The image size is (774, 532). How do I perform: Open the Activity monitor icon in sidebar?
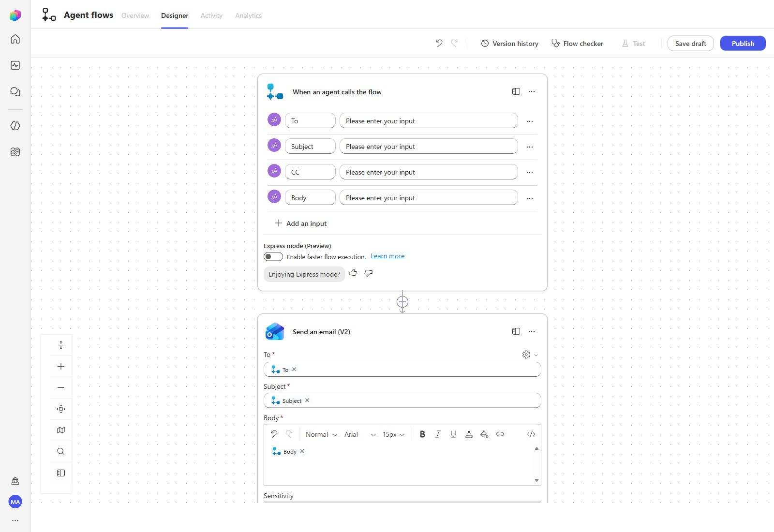[x=15, y=65]
